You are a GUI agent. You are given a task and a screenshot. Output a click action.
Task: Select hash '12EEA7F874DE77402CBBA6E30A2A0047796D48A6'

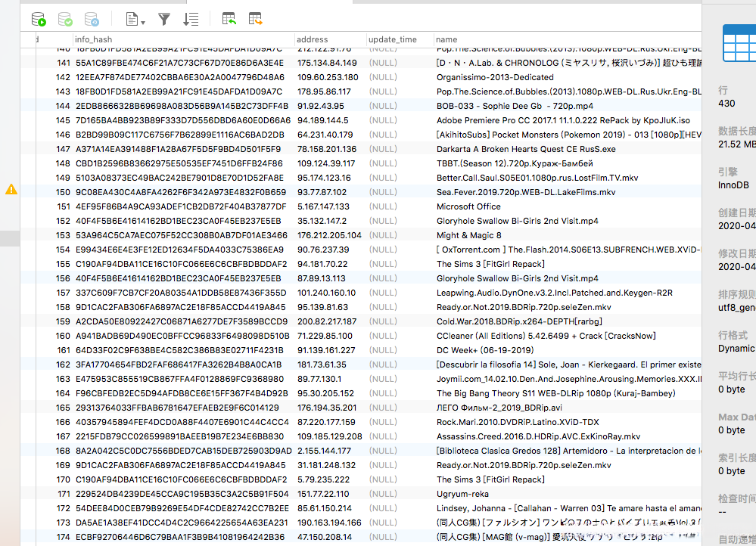point(180,77)
